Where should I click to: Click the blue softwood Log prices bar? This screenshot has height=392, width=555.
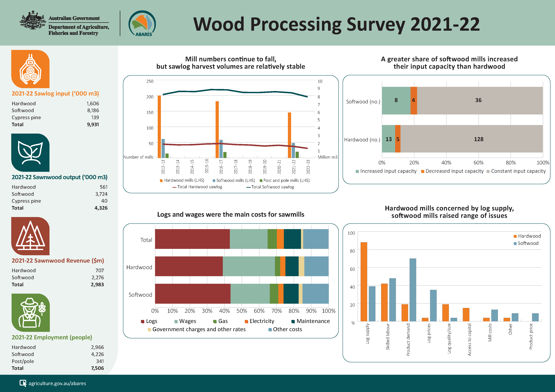(x=433, y=306)
